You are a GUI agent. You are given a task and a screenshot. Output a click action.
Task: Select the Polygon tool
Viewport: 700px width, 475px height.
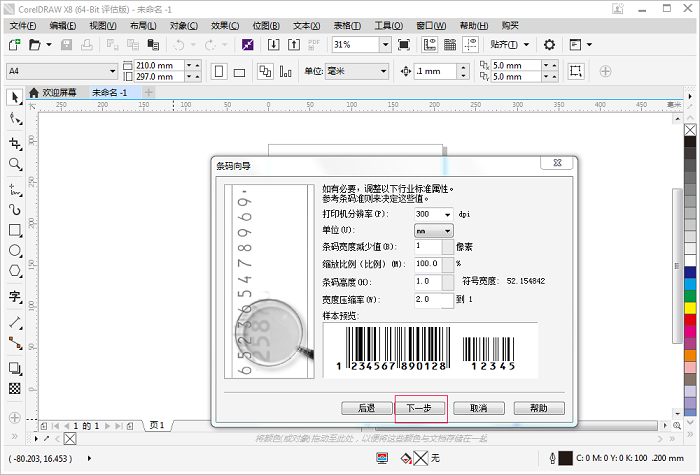(x=15, y=272)
